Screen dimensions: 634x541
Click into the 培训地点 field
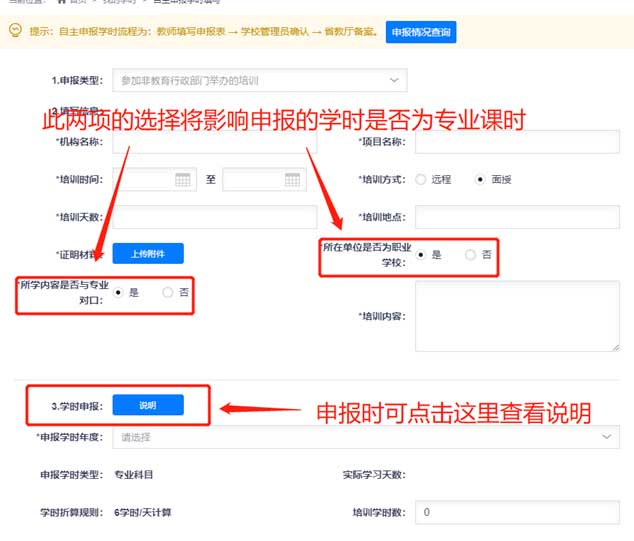pos(516,217)
